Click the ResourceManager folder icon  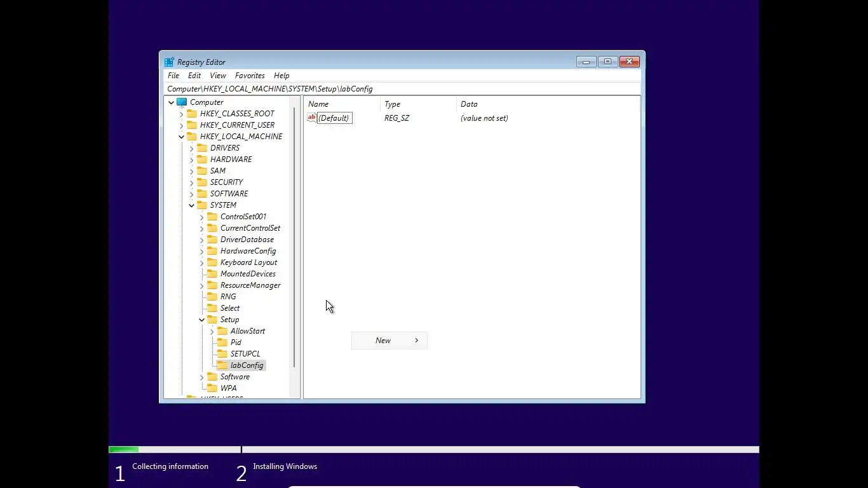coord(212,285)
